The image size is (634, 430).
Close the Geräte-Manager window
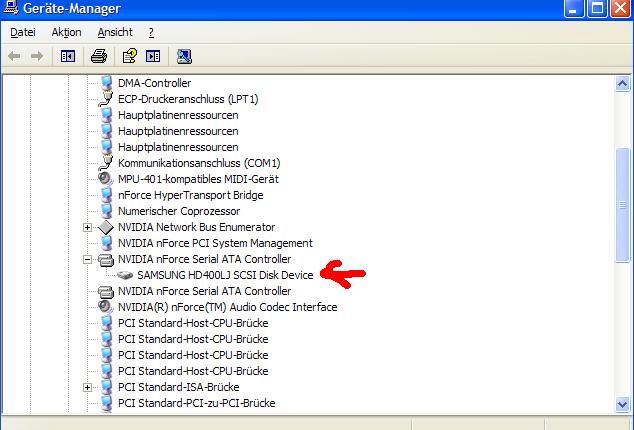point(621,8)
